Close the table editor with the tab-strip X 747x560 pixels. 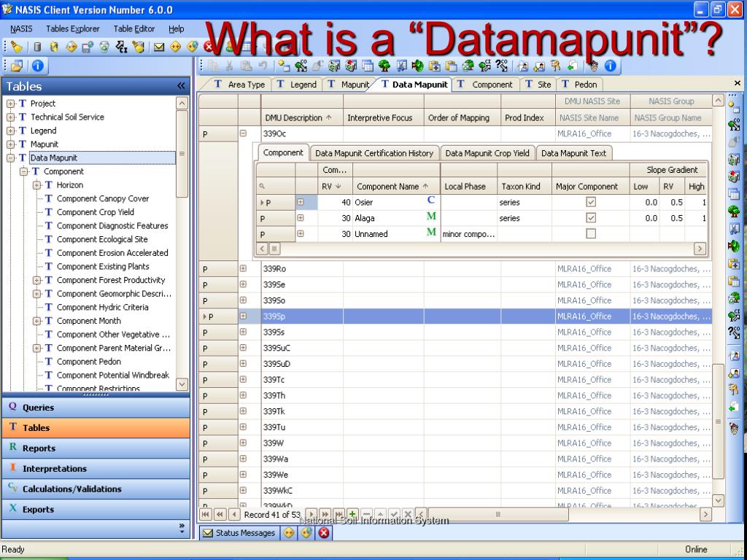pyautogui.click(x=738, y=83)
